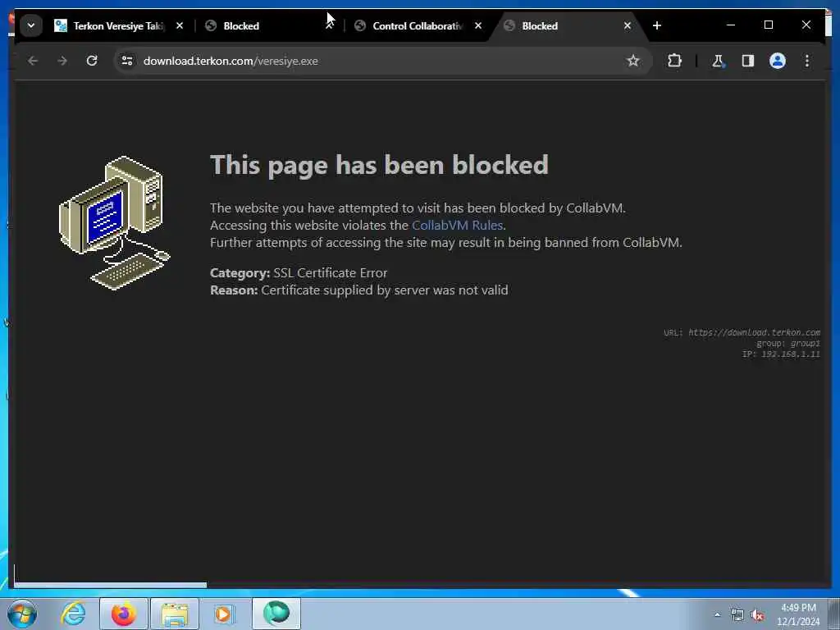Maximize the browser window
The image size is (840, 630).
768,25
